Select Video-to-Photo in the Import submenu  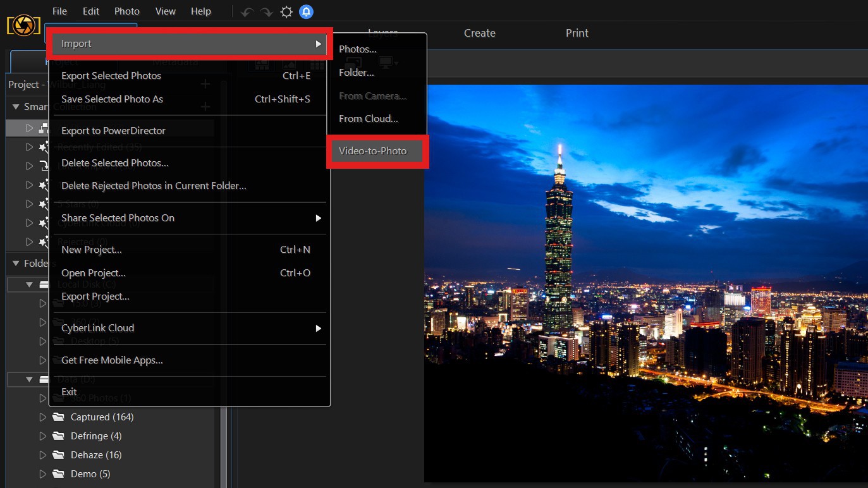point(377,151)
